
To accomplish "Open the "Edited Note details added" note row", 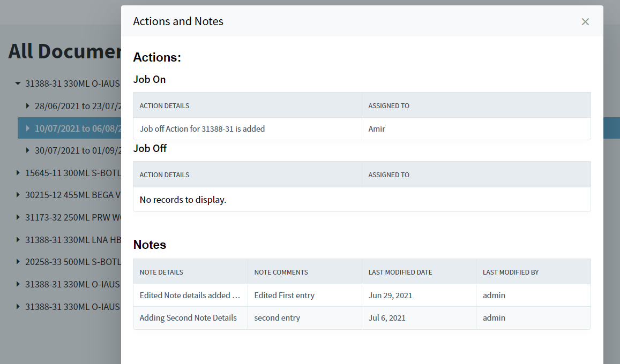I will click(x=190, y=295).
